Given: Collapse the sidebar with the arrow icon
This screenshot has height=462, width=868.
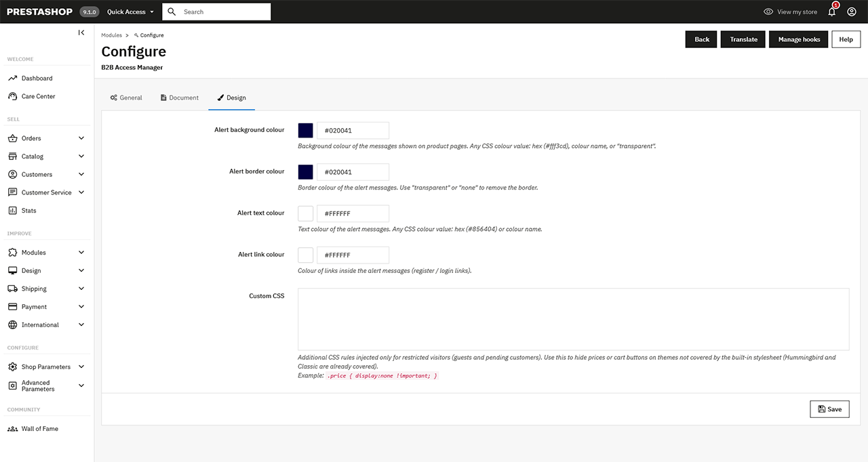Looking at the screenshot, I should [x=81, y=32].
